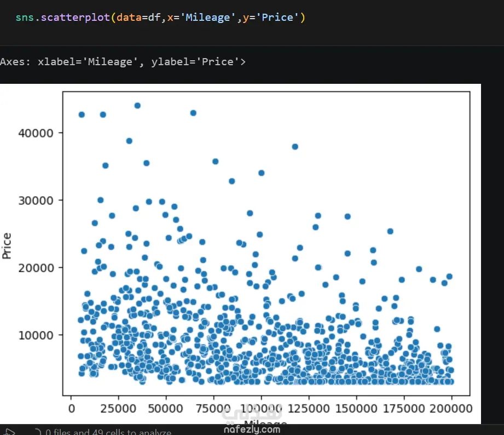Screen dimensions: 504x435
Task: Click the nafezly.com watermark link
Action: pyautogui.click(x=252, y=430)
